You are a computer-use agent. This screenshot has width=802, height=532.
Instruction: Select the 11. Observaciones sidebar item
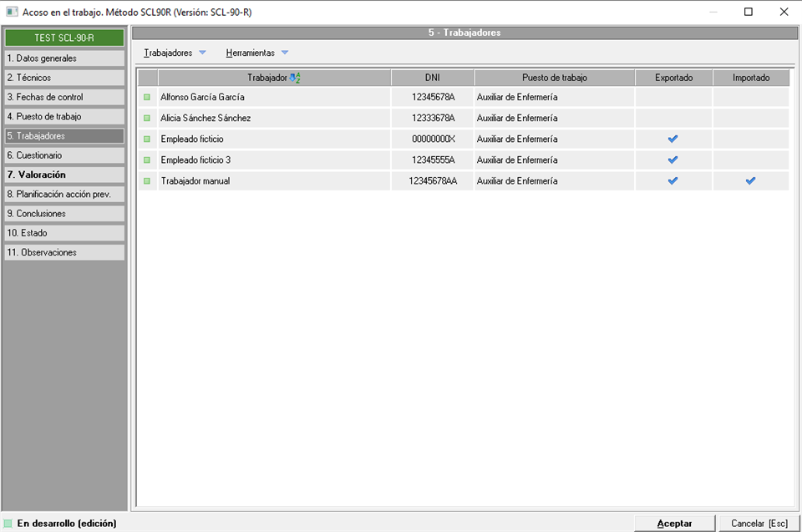point(64,252)
